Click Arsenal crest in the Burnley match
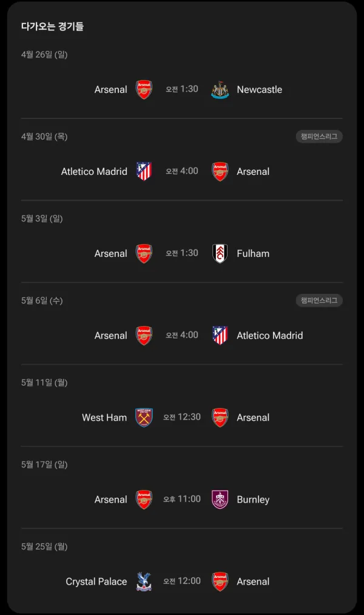This screenshot has height=615, width=364. [x=144, y=500]
